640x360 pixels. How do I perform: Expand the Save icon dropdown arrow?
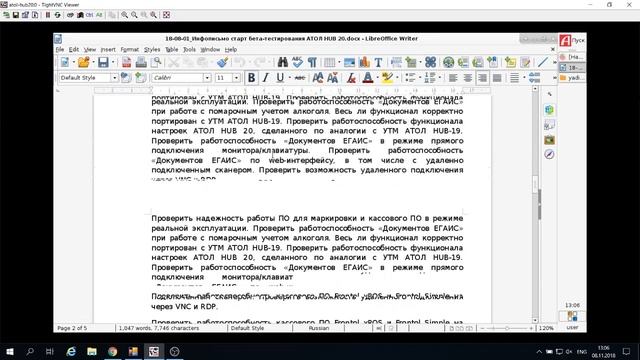113,62
